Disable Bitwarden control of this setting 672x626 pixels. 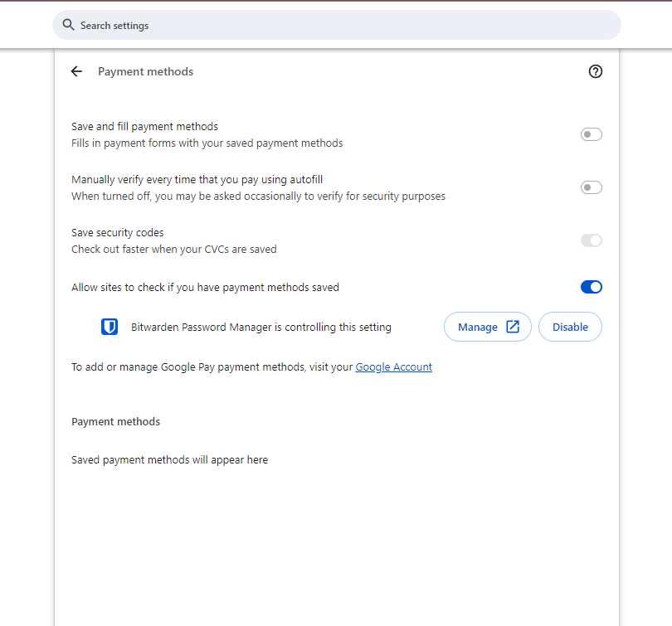pos(570,327)
